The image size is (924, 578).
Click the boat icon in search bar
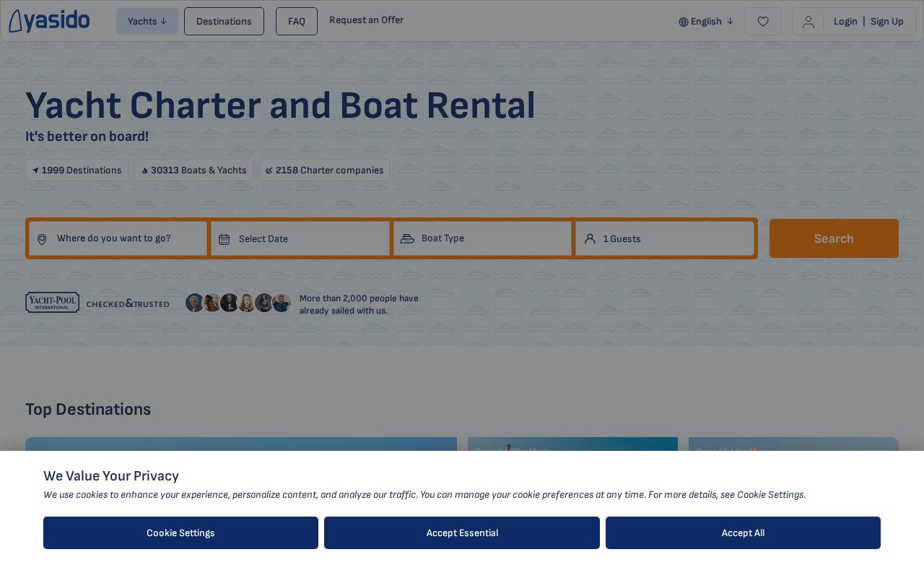(407, 238)
